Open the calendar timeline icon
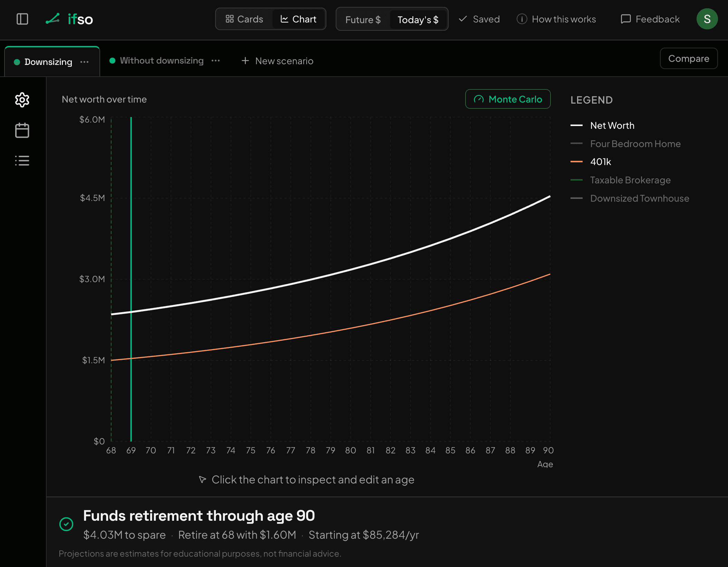Viewport: 728px width, 567px height. [x=22, y=130]
